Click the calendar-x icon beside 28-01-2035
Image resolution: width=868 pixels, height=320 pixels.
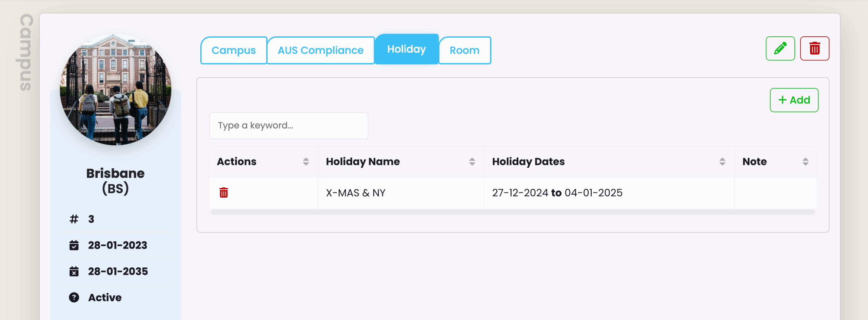(x=74, y=271)
